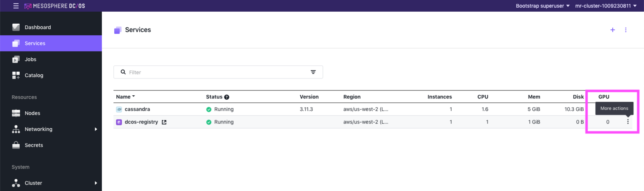Click the Catalog sidebar icon

[16, 75]
